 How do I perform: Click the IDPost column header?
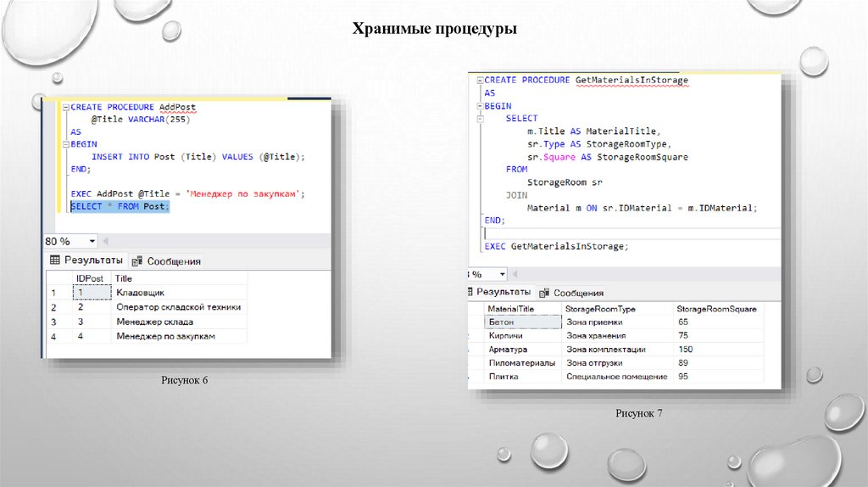point(90,278)
